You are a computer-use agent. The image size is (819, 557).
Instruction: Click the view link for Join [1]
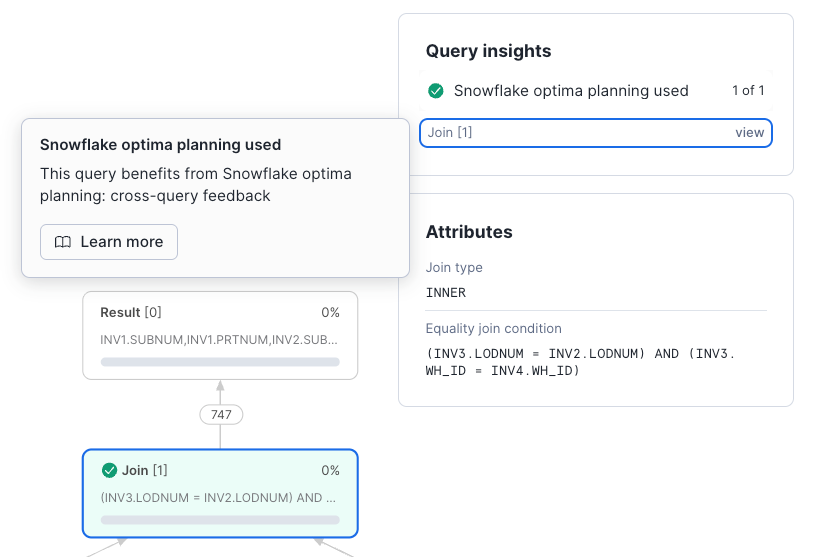[x=750, y=133]
